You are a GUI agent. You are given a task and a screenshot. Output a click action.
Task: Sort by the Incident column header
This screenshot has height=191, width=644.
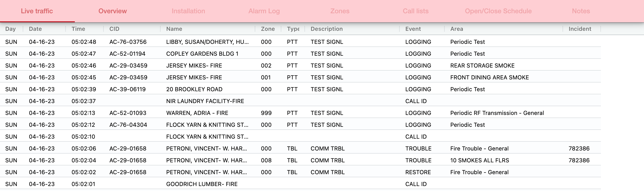[x=580, y=29]
